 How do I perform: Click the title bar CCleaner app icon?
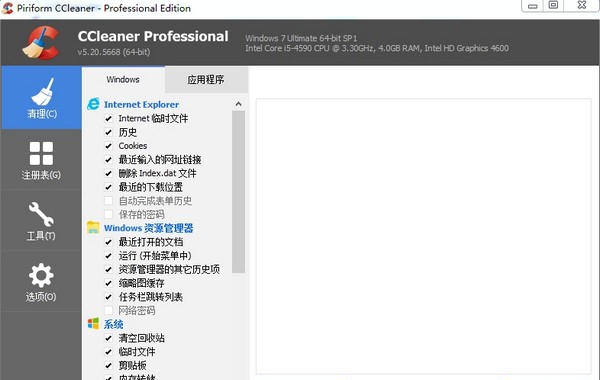7,8
